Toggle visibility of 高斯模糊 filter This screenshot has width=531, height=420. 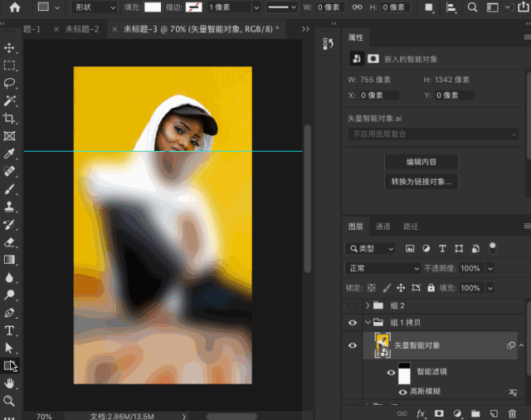pos(403,392)
